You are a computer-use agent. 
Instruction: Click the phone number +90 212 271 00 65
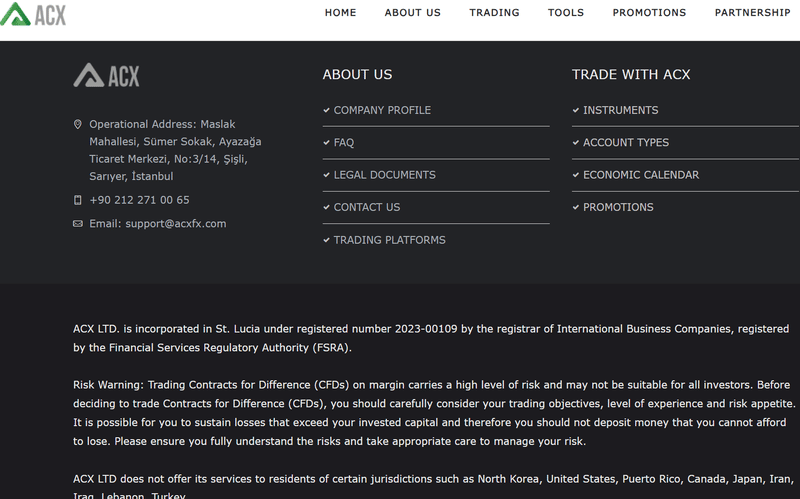(x=139, y=200)
